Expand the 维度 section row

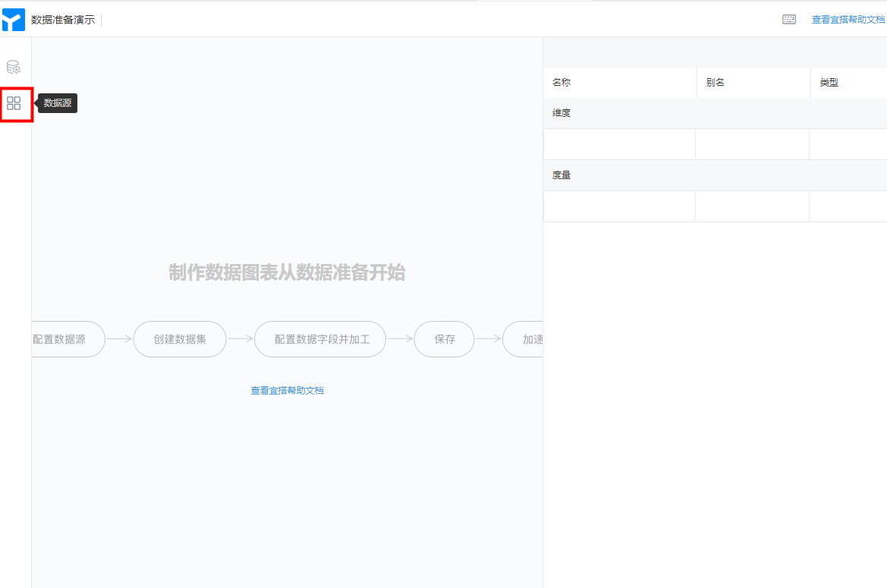pos(715,113)
